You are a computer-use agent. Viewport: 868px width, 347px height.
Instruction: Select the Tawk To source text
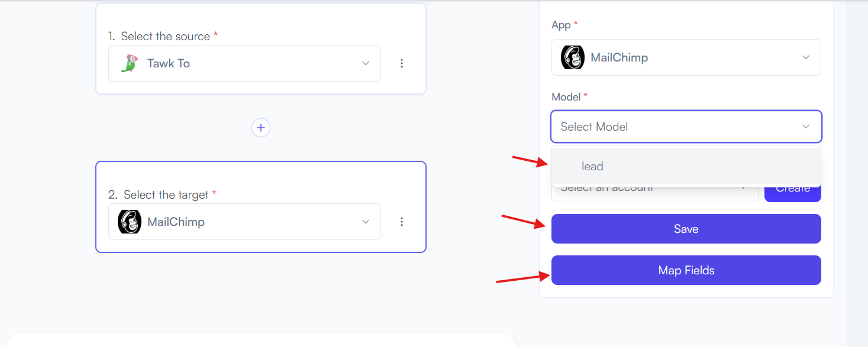[169, 63]
